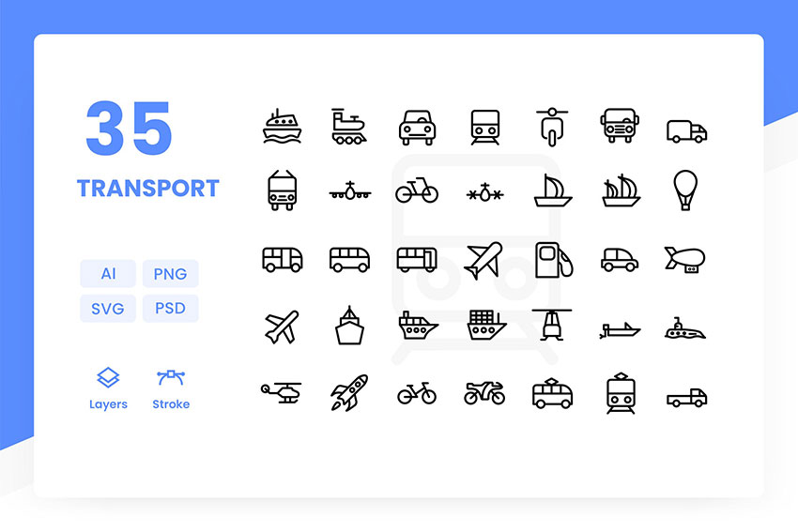Click the snowmobile icon in top row
Viewport: 798px width, 532px height.
[x=348, y=127]
